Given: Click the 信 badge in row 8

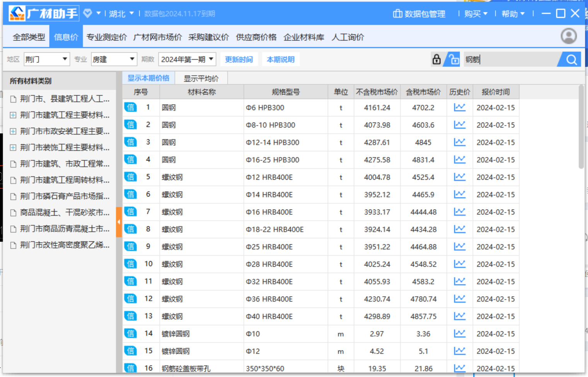Looking at the screenshot, I should tap(131, 229).
